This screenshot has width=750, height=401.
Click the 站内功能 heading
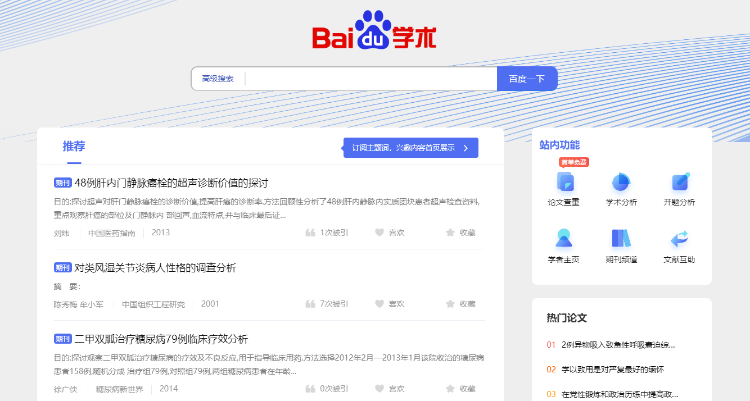click(x=560, y=145)
